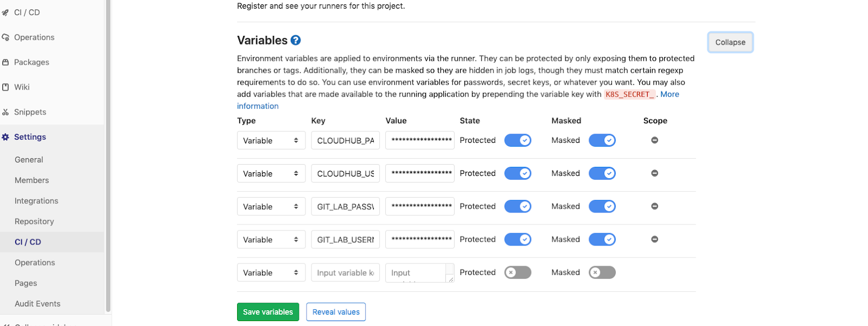Open Repository settings in sidebar
The image size is (868, 326).
(x=34, y=222)
